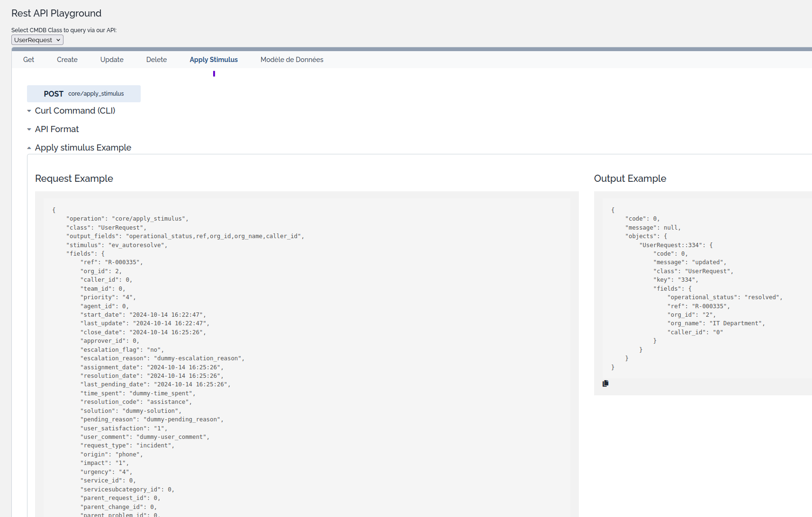The height and width of the screenshot is (517, 812).
Task: Select the Delete tab
Action: point(156,60)
